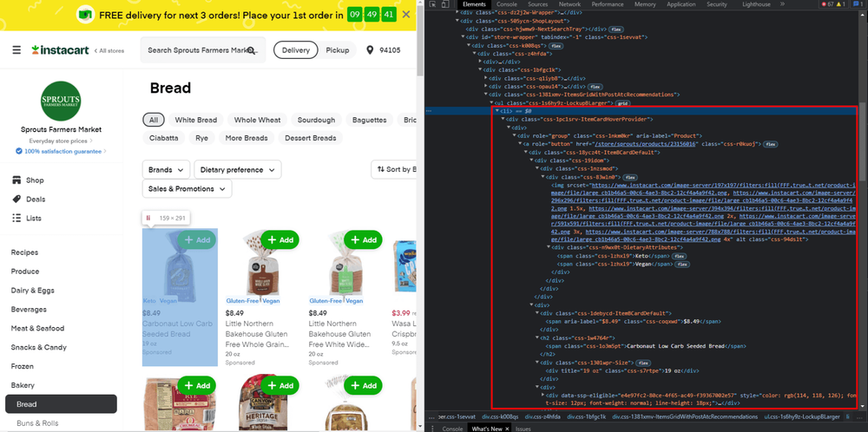Switch to the Lighthouse tab
Image resolution: width=868 pixels, height=432 pixels.
click(756, 3)
